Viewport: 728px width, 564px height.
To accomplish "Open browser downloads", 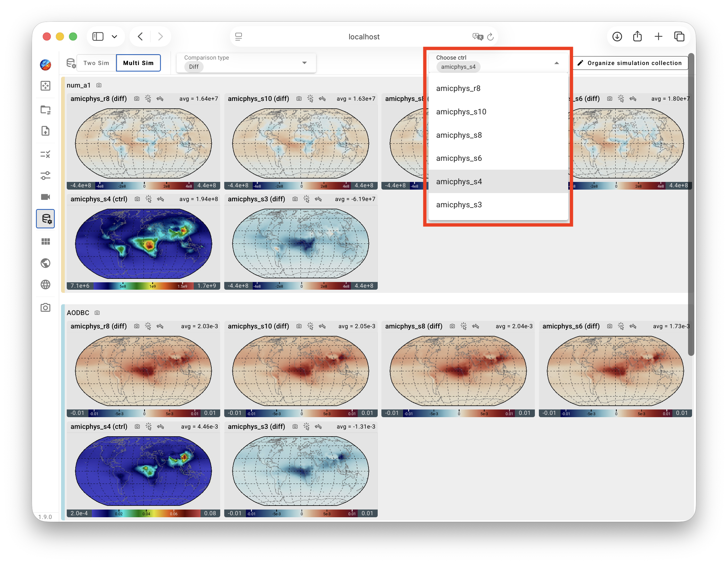I will (x=617, y=36).
